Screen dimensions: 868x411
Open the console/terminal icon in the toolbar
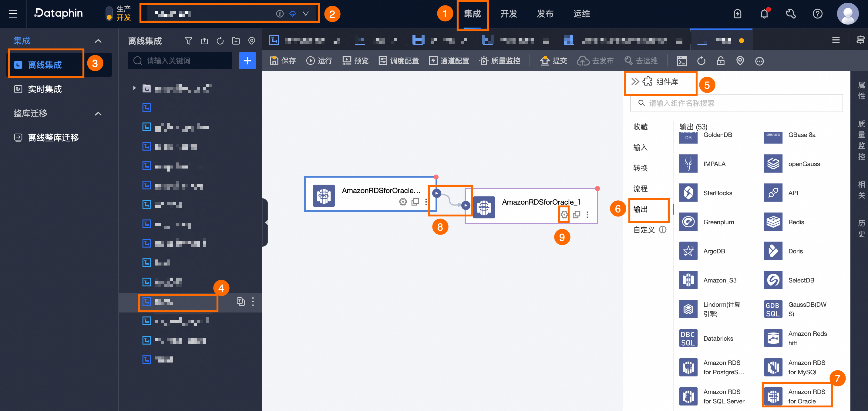tap(682, 61)
